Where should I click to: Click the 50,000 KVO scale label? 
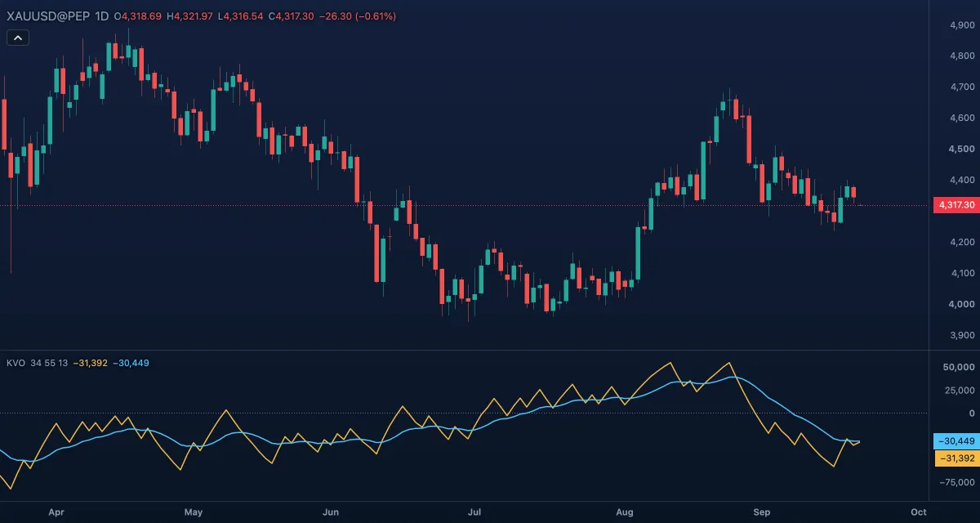click(x=960, y=368)
